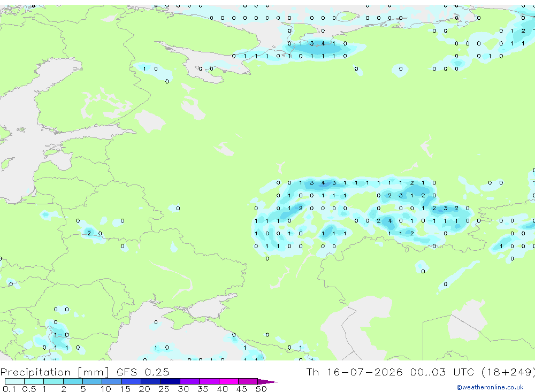Pick the 40–45 mm magenta legend swatch

pos(228,381)
